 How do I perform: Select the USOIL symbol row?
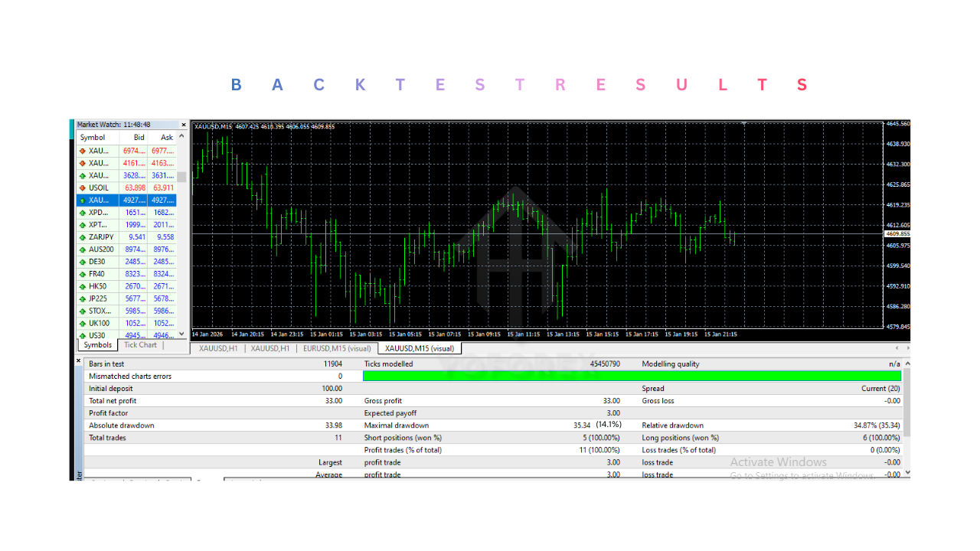coord(100,187)
